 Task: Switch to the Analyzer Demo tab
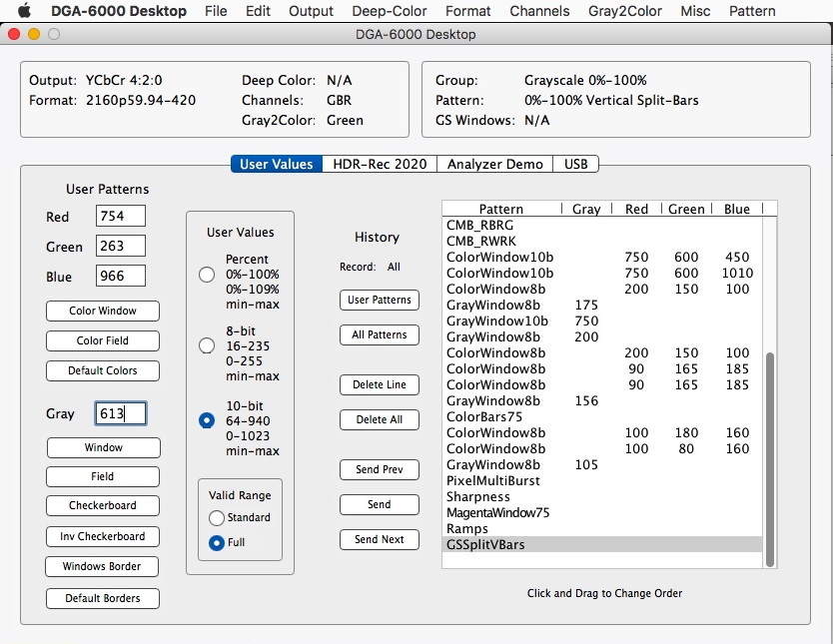pos(495,164)
